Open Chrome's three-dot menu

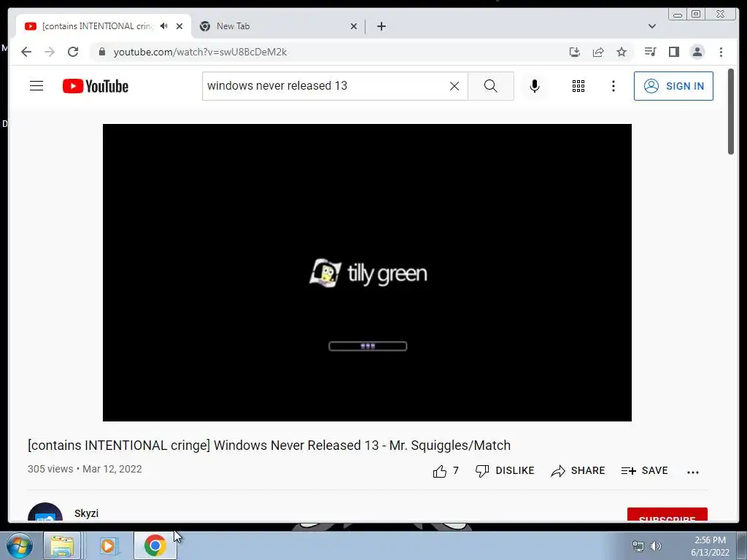click(721, 52)
